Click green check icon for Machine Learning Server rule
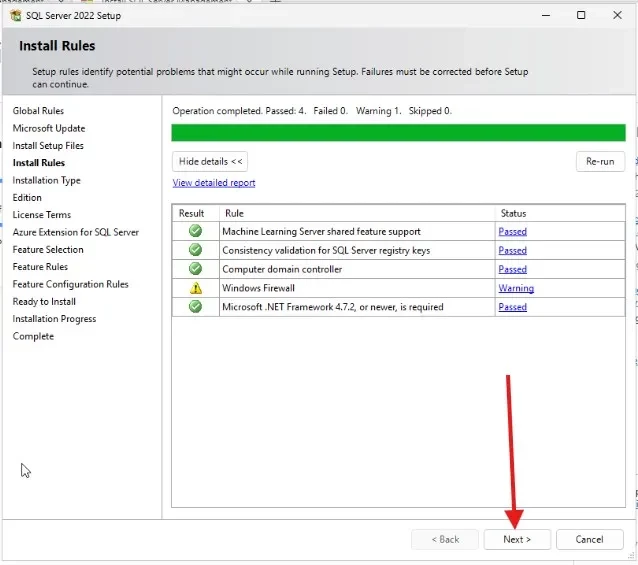Viewport: 638px width, 565px height. point(195,231)
